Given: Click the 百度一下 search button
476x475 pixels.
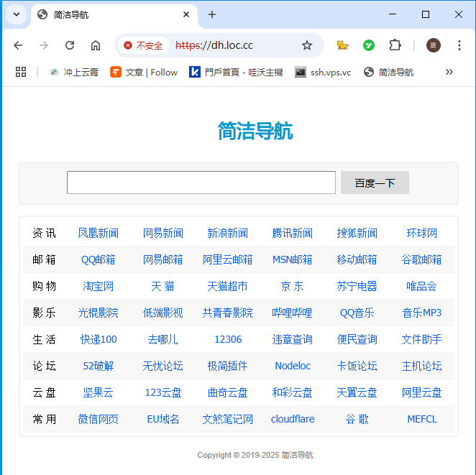Looking at the screenshot, I should 375,183.
